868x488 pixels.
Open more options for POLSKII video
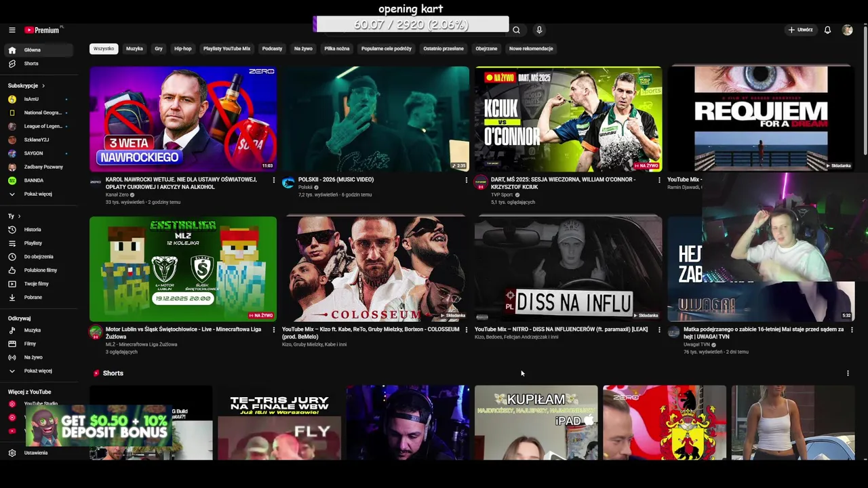click(x=466, y=180)
